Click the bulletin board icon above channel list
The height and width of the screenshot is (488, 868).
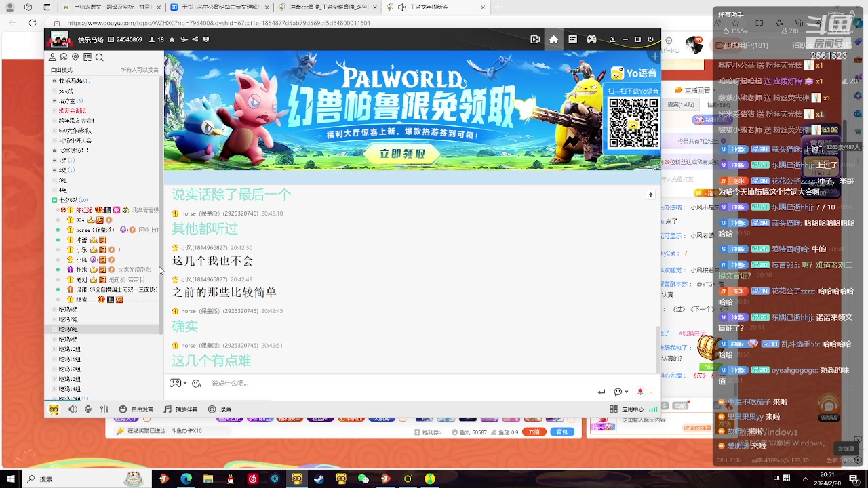tap(87, 58)
